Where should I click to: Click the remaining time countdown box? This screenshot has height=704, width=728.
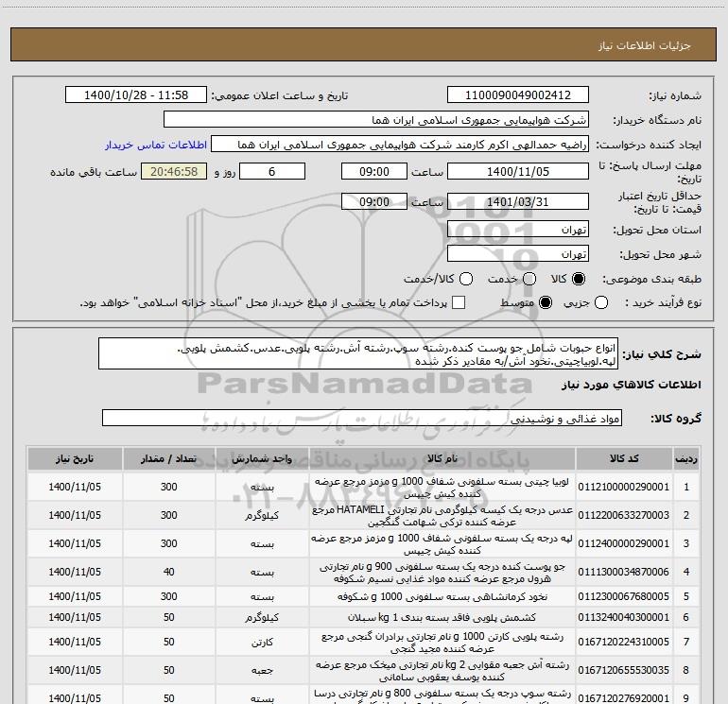pos(173,171)
